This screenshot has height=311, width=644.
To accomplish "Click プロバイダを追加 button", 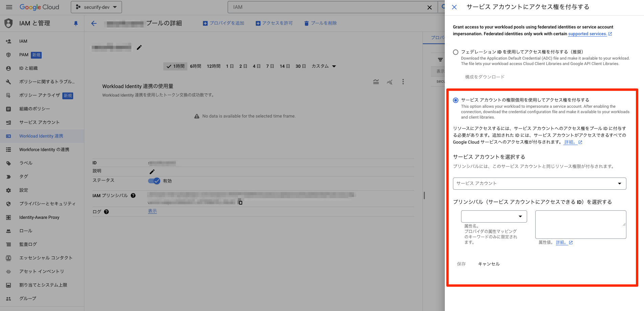I will point(224,23).
